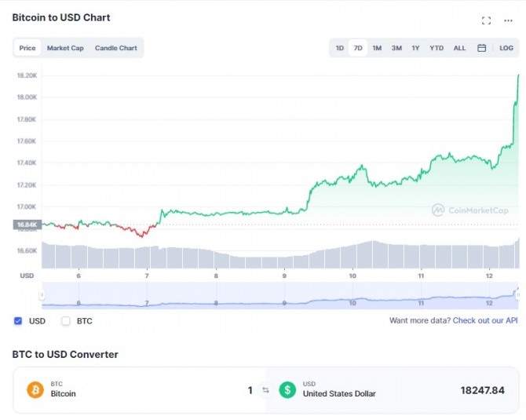Open the calendar date range picker
This screenshot has width=526, height=420.
tap(481, 48)
